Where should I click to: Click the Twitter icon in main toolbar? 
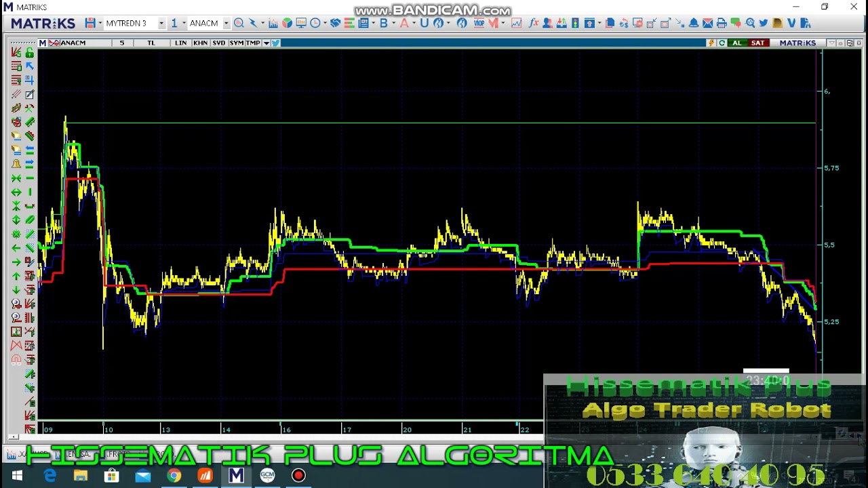[x=764, y=23]
